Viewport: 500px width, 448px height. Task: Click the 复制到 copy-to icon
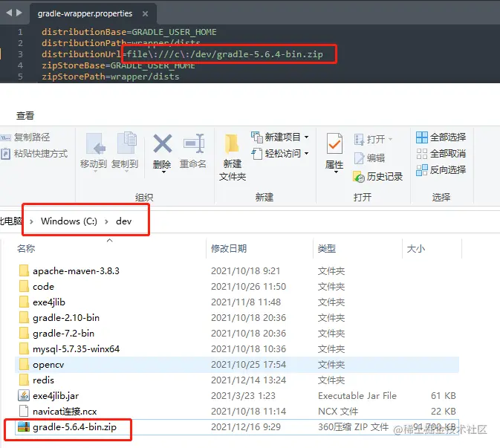pos(126,143)
